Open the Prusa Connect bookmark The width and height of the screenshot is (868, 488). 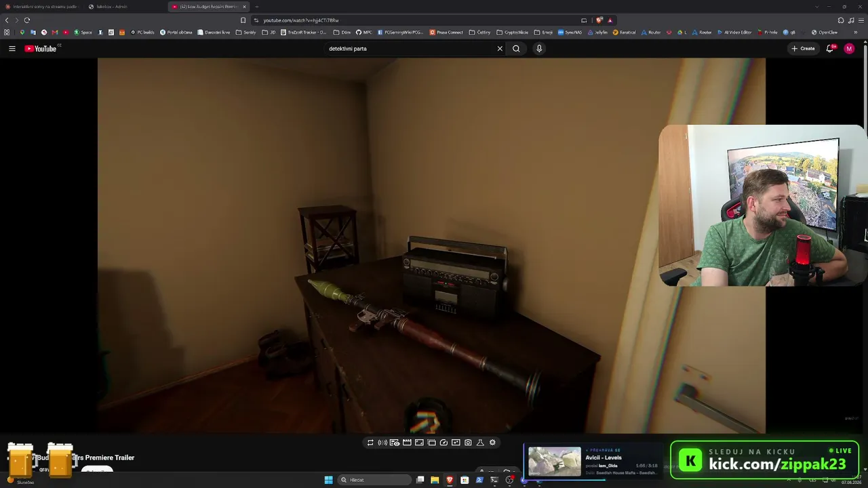(x=446, y=33)
